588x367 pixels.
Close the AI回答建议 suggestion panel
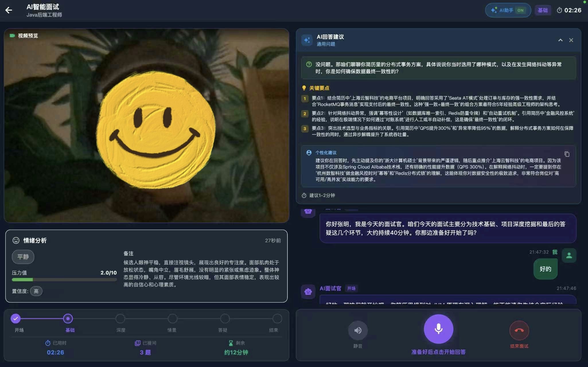click(x=571, y=40)
